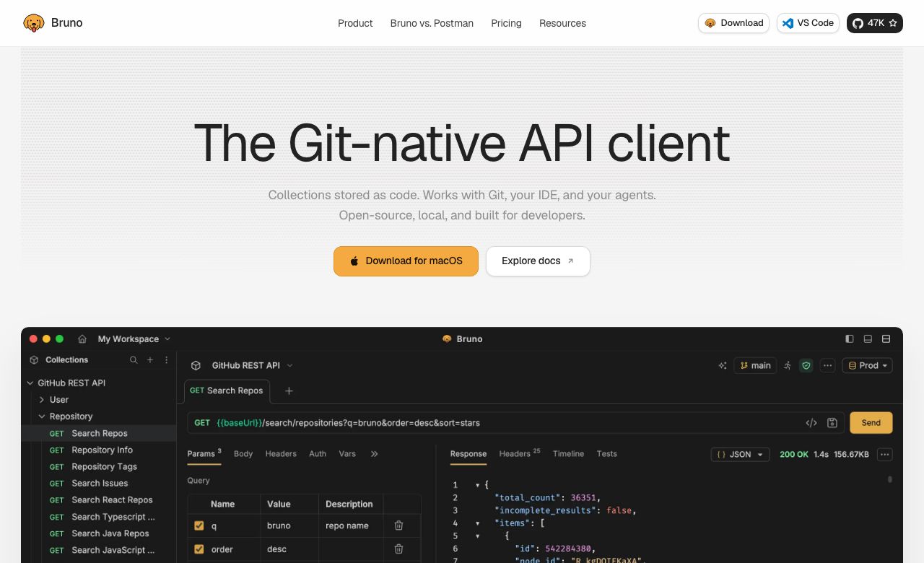Collapse the GitHub REST API tree node
Viewport: 924px width, 563px height.
(30, 383)
